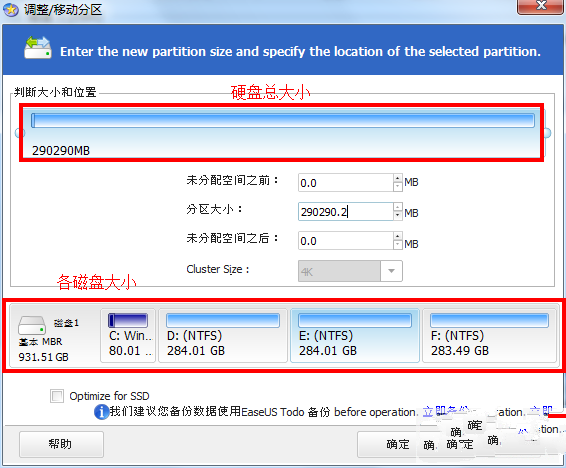Select the C: Win partition block

(x=128, y=335)
